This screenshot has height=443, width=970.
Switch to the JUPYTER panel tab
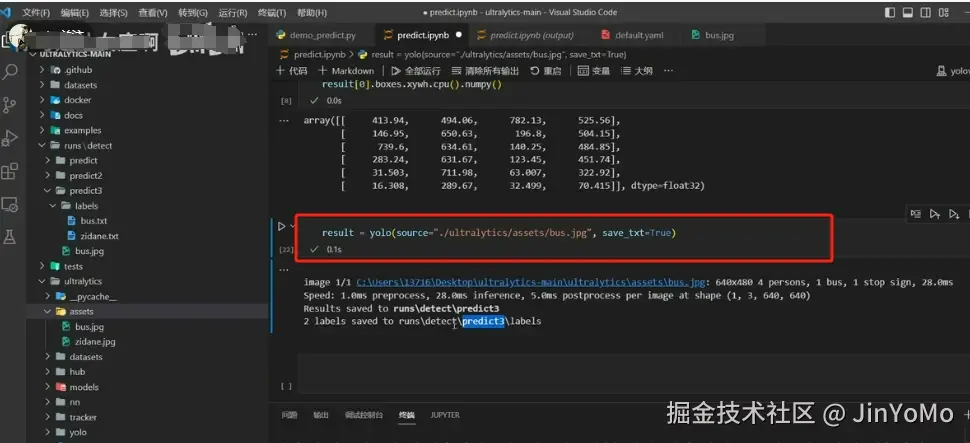tap(445, 415)
